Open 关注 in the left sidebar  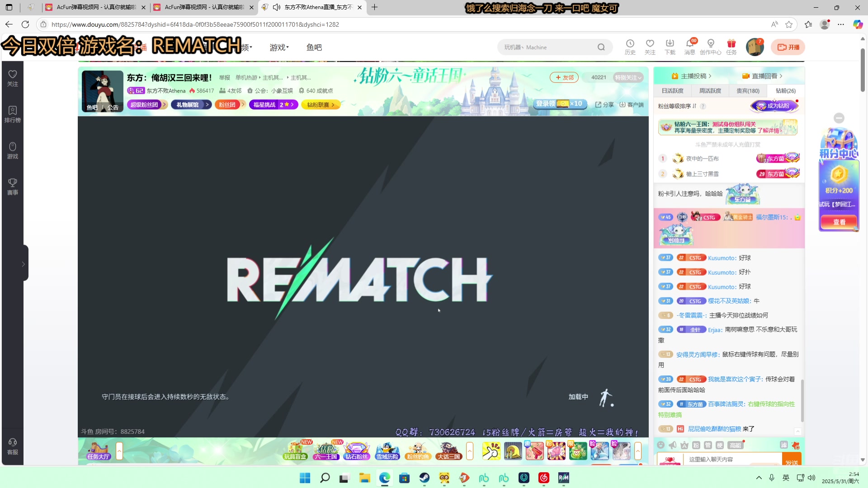pyautogui.click(x=13, y=78)
